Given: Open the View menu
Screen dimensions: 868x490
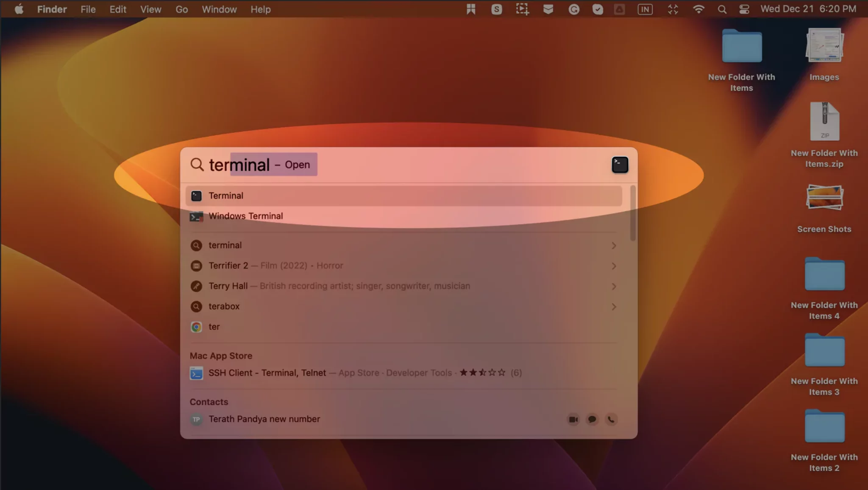Looking at the screenshot, I should pos(151,9).
